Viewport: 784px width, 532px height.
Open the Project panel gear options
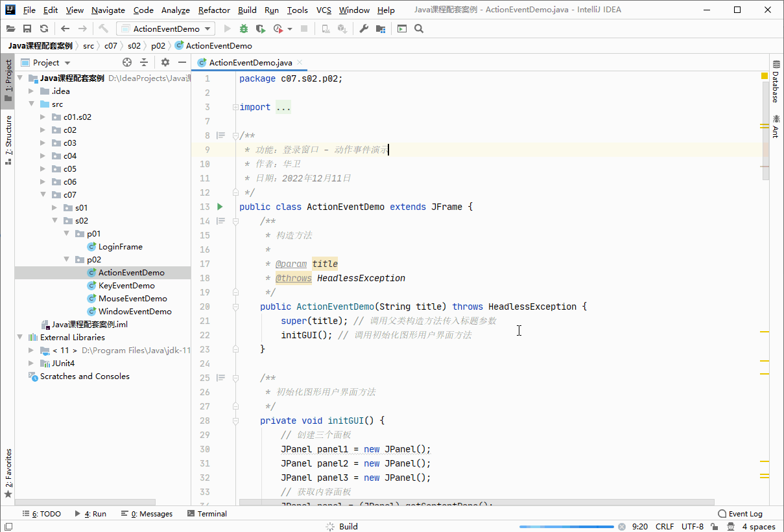click(x=165, y=62)
